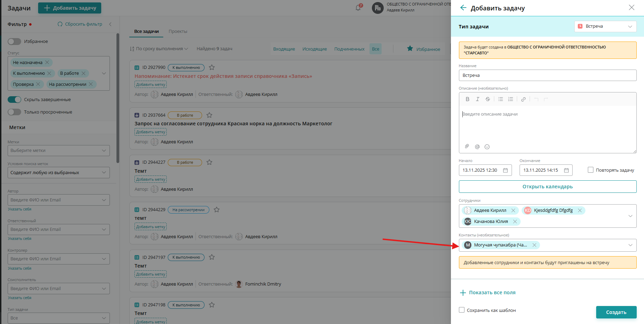Select the Все task filter tab
644x324 pixels.
tap(376, 49)
